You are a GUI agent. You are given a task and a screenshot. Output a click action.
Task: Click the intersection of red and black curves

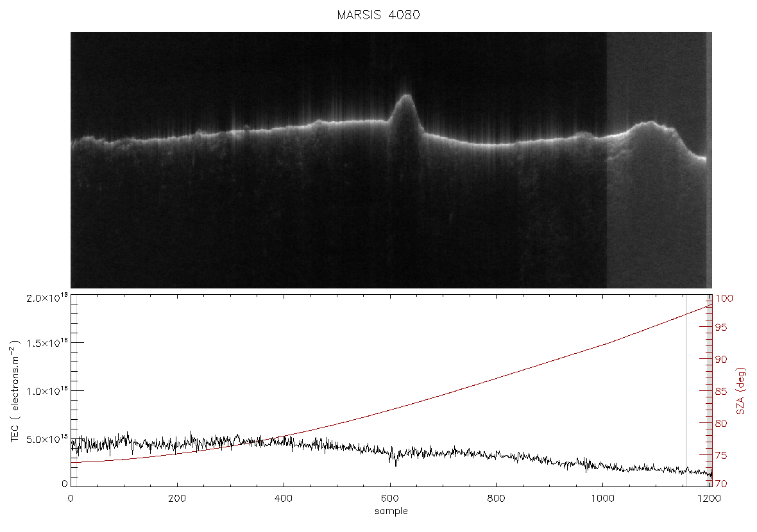[x=251, y=442]
